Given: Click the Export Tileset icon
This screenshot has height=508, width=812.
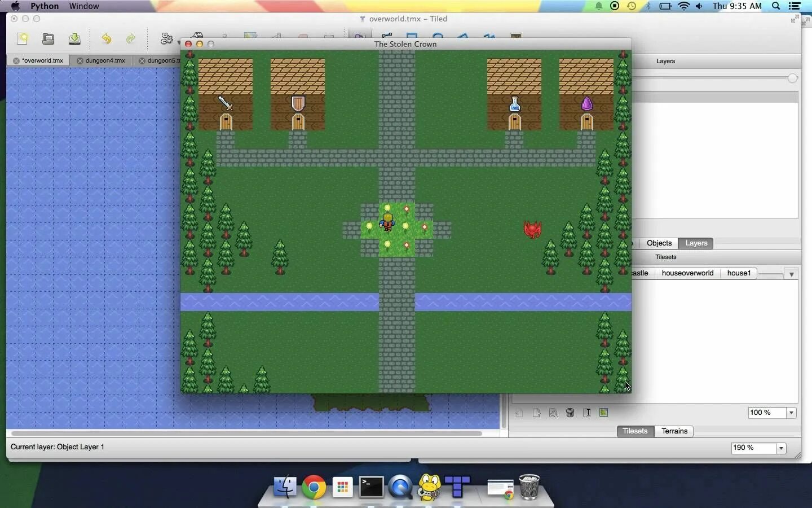Looking at the screenshot, I should pyautogui.click(x=536, y=413).
